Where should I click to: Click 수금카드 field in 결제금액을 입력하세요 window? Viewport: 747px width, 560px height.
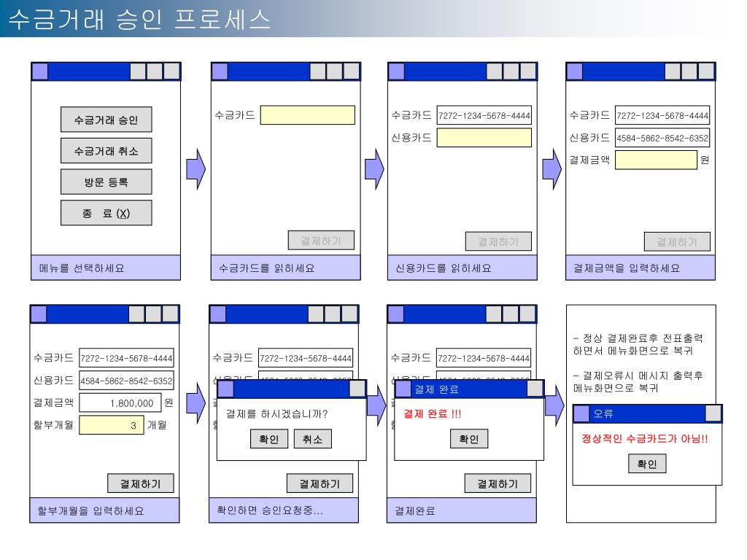click(662, 115)
